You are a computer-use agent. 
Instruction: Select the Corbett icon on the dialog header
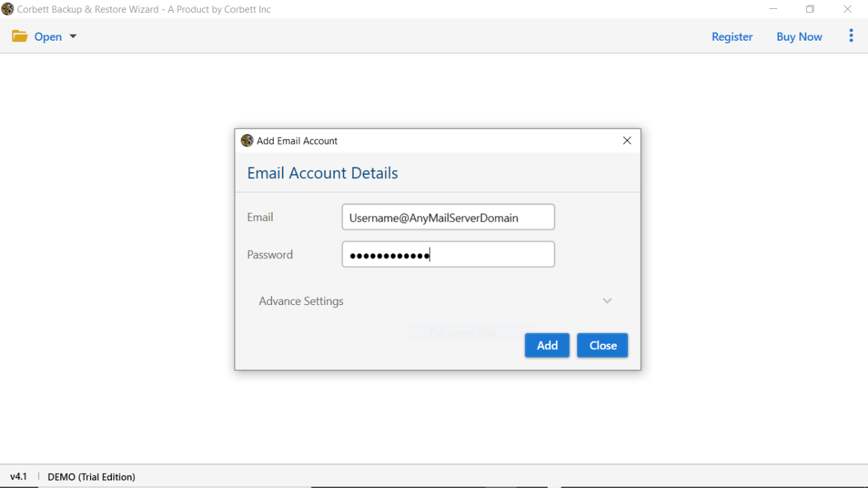(x=247, y=140)
